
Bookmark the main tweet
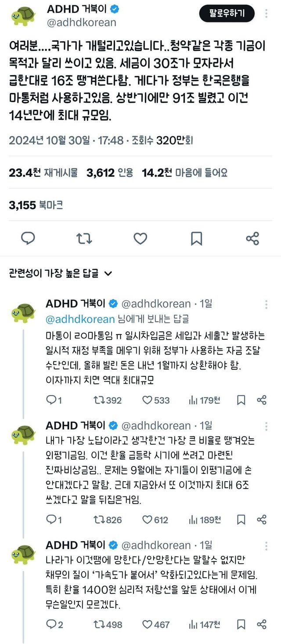click(x=196, y=238)
